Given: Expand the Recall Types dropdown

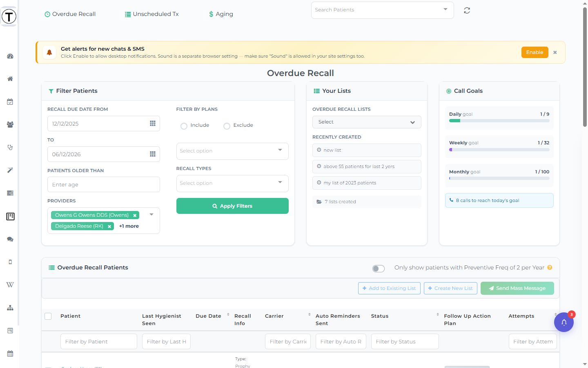Looking at the screenshot, I should click(232, 184).
